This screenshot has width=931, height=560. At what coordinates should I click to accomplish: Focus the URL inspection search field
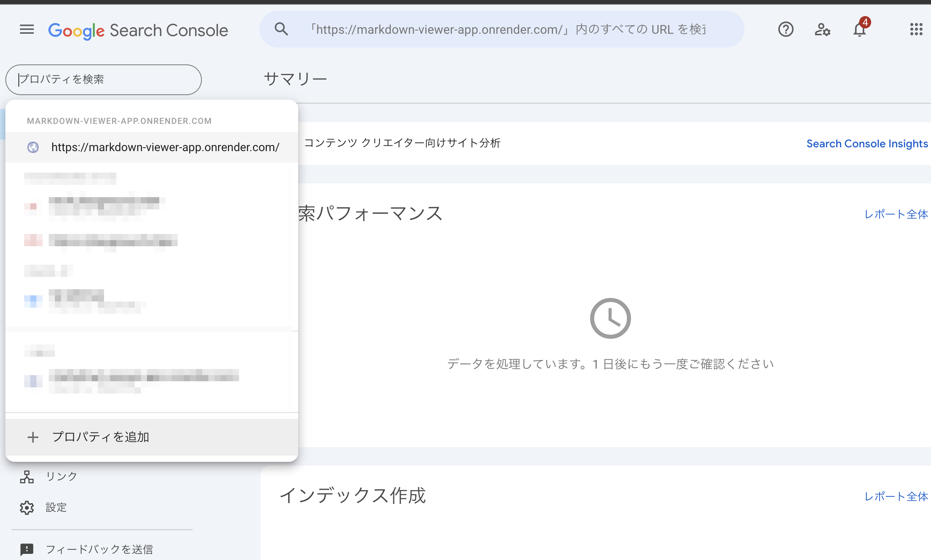[x=502, y=29]
